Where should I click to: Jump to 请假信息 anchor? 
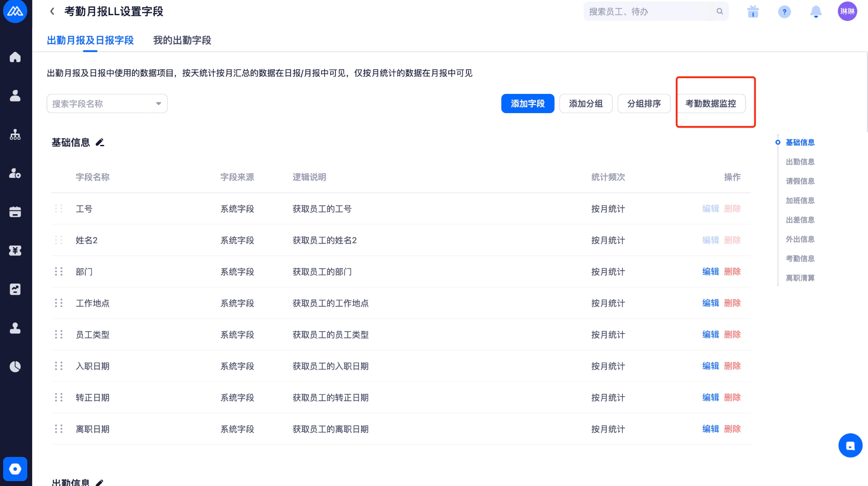point(800,181)
